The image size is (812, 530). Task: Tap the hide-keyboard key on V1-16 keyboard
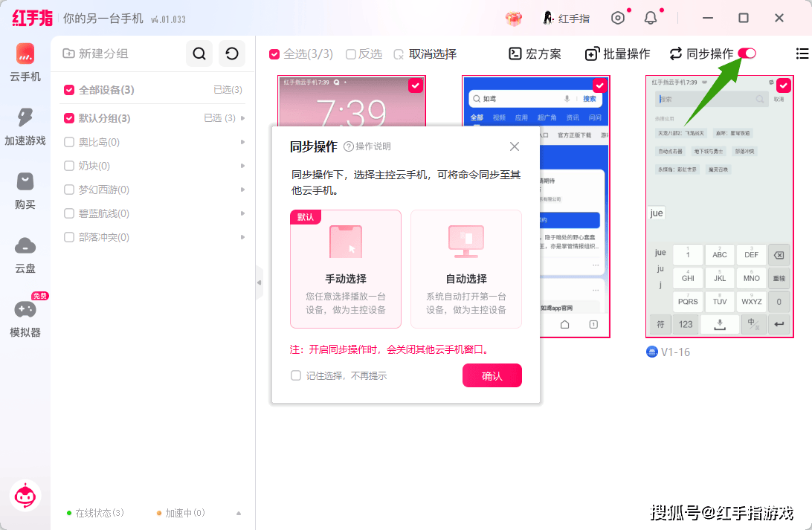point(720,325)
